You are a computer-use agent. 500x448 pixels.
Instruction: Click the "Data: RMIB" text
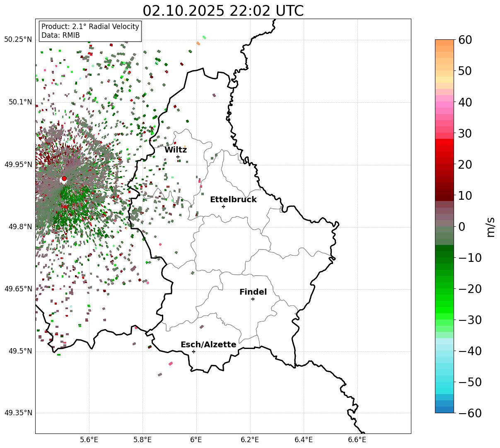pos(60,35)
